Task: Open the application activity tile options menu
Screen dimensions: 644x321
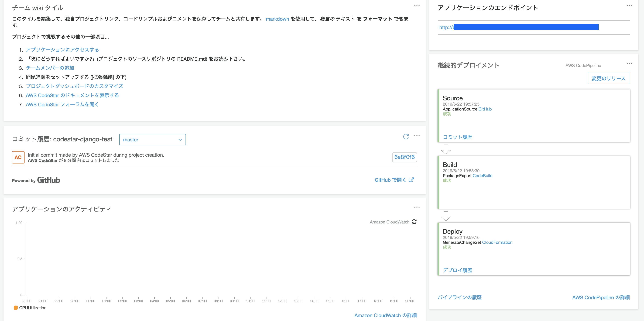Action: point(417,207)
